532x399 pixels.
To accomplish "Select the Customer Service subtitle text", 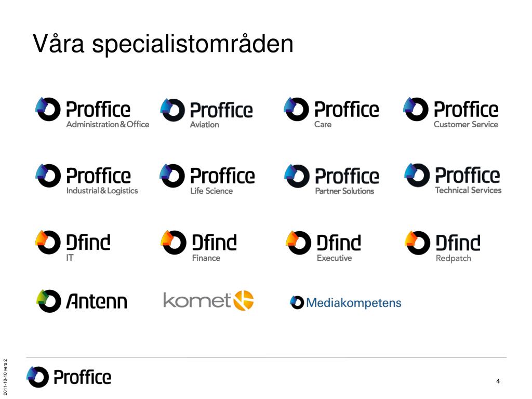I will [466, 125].
